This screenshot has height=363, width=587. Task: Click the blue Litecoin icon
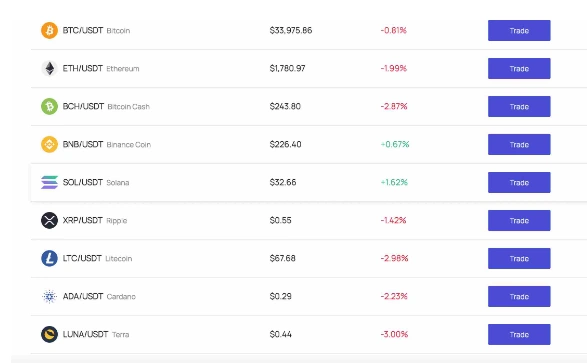[49, 258]
